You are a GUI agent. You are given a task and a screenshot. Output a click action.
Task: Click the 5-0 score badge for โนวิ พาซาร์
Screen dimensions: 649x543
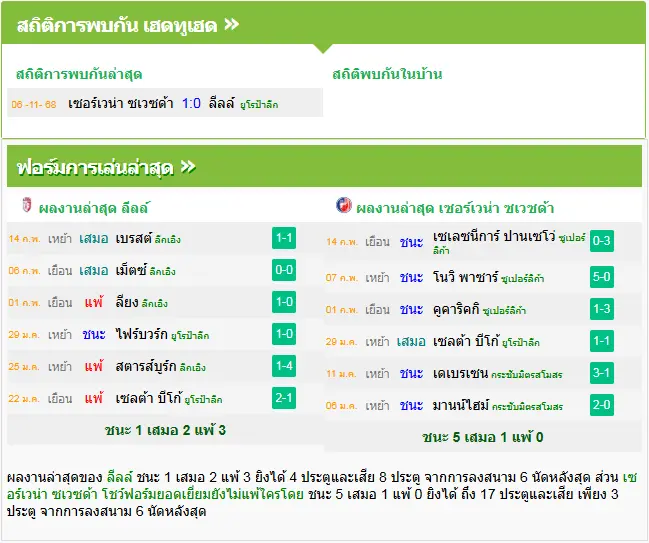(602, 276)
